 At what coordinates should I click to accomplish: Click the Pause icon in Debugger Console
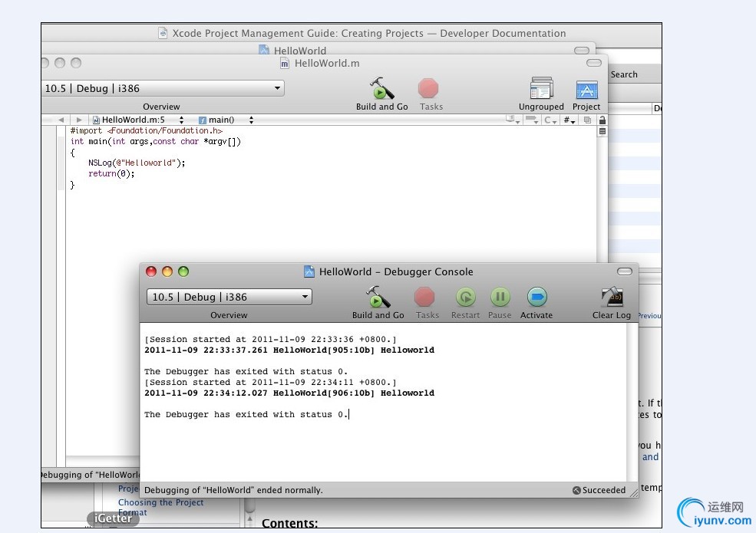tap(500, 298)
